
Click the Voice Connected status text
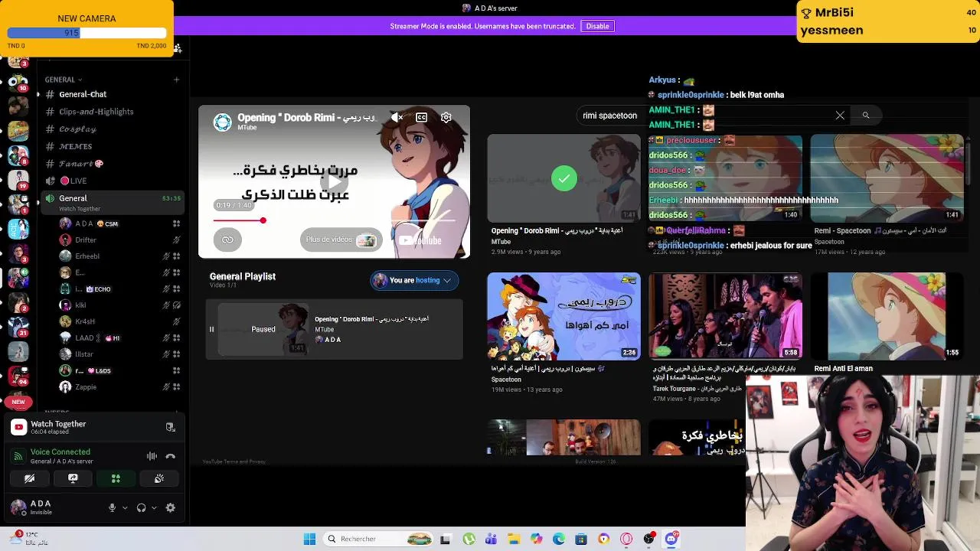[60, 452]
